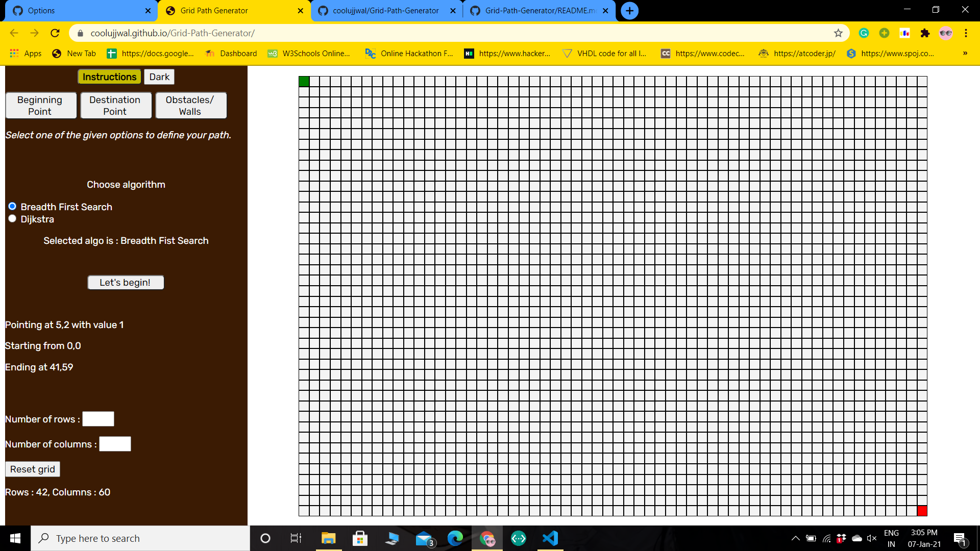This screenshot has height=551, width=980.
Task: Switch to cooluijwal/Grid-Path-Generator tab
Action: pos(385,11)
